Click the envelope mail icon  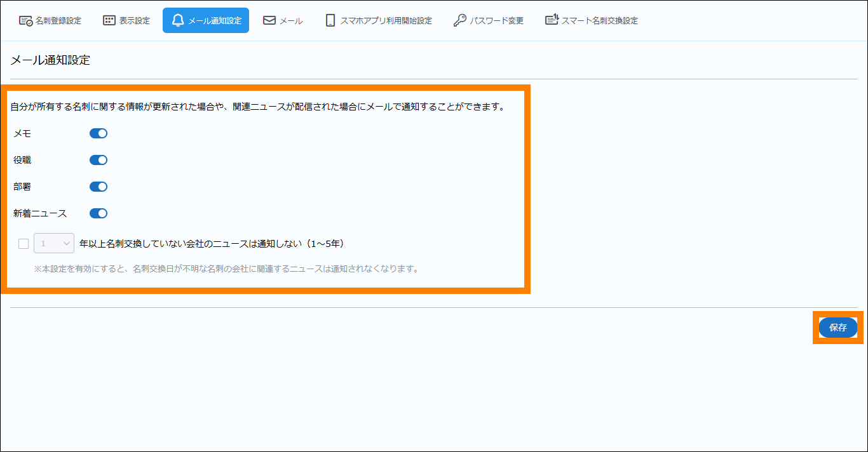click(x=269, y=20)
